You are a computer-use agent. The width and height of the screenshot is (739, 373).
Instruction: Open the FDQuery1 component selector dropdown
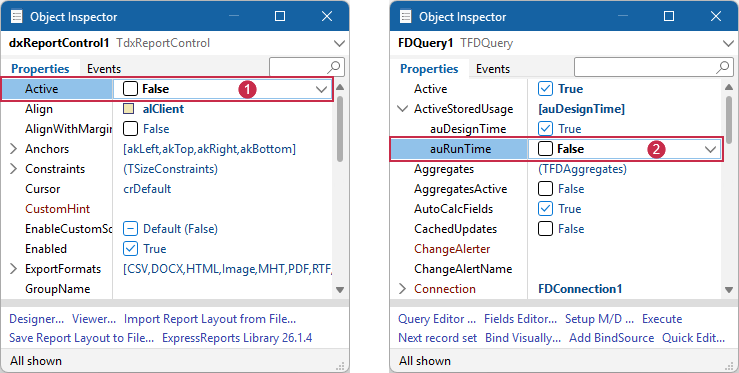[x=728, y=43]
